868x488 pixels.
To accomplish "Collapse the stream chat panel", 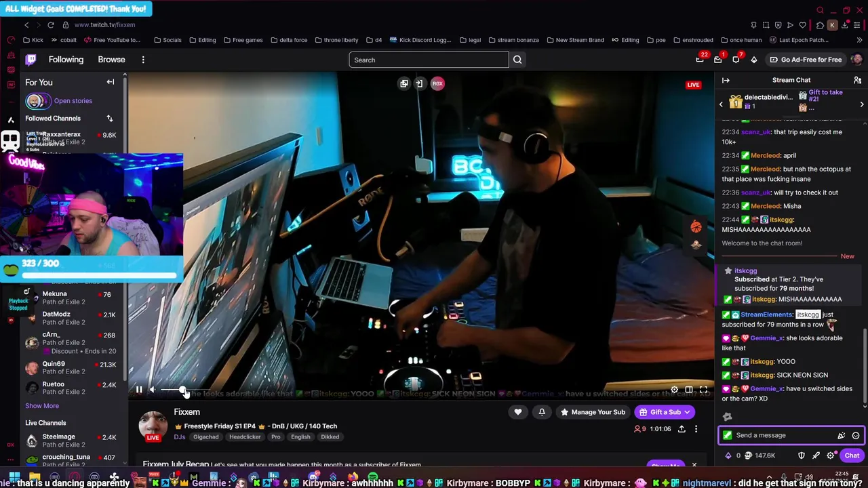I will coord(726,80).
